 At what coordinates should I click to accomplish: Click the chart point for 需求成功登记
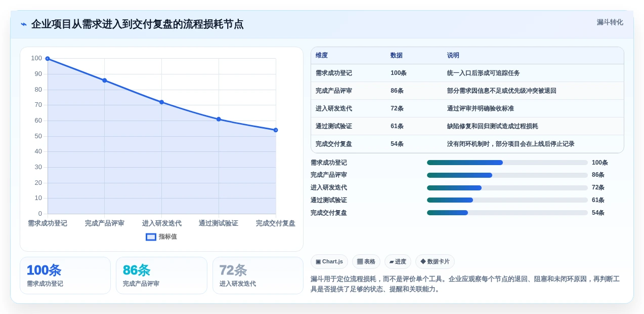click(x=48, y=59)
